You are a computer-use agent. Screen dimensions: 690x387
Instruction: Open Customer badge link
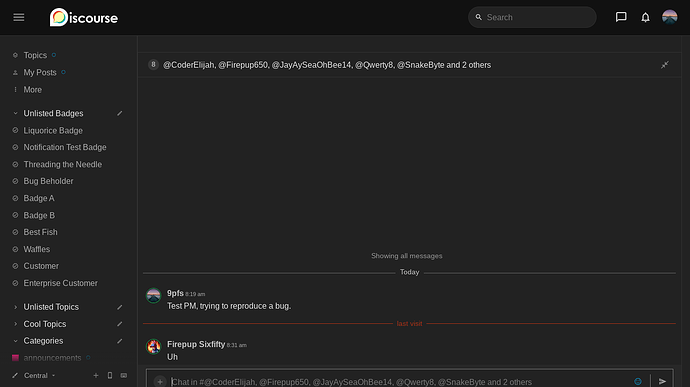coord(41,266)
